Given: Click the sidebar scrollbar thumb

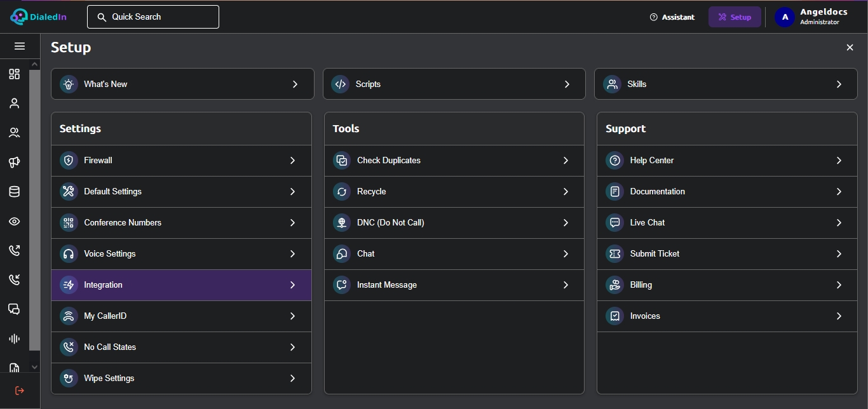Looking at the screenshot, I should point(34,210).
